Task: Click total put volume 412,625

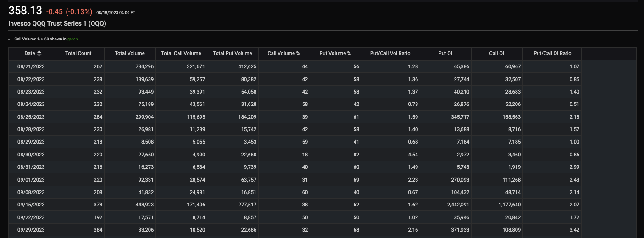Action: [x=247, y=66]
